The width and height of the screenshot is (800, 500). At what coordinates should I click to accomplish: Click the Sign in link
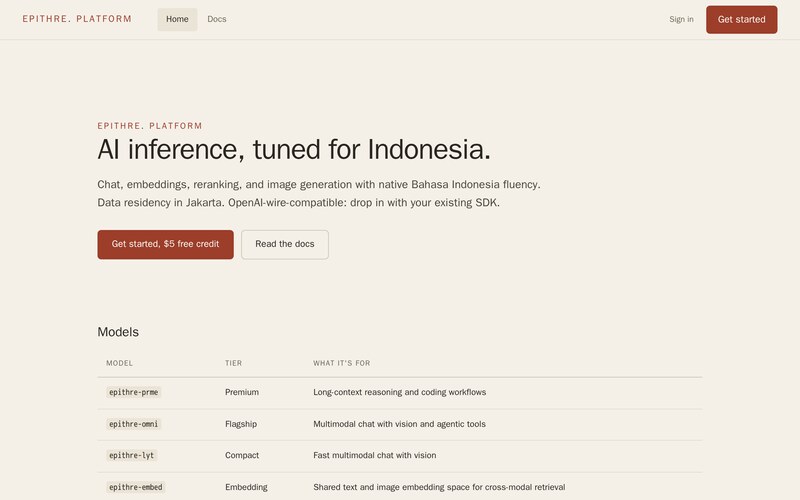pyautogui.click(x=681, y=19)
